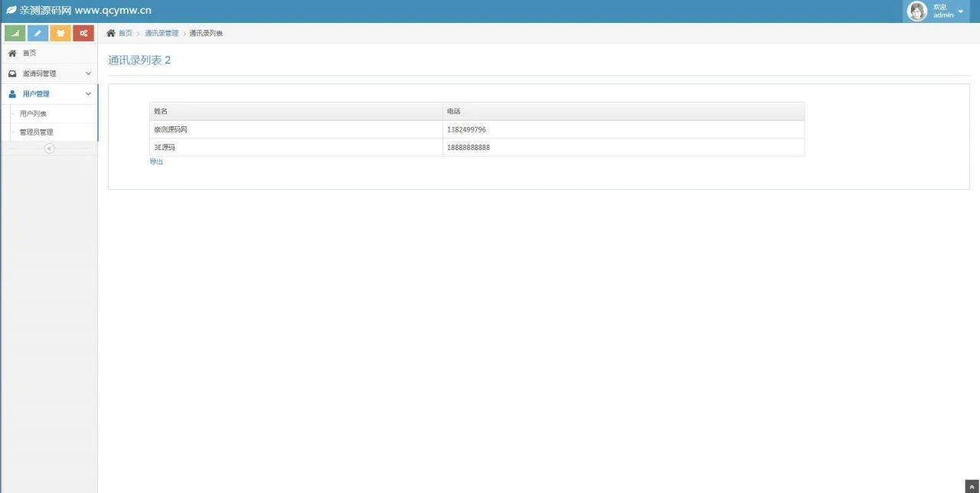Click the orange users group shortcut button
Screen dimensions: 980x493
[60, 33]
